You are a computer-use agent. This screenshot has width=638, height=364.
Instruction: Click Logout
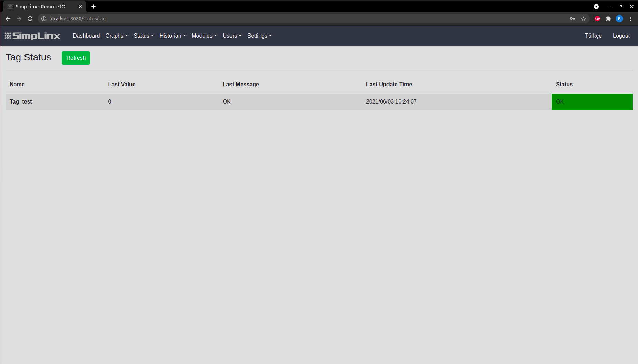tap(621, 36)
